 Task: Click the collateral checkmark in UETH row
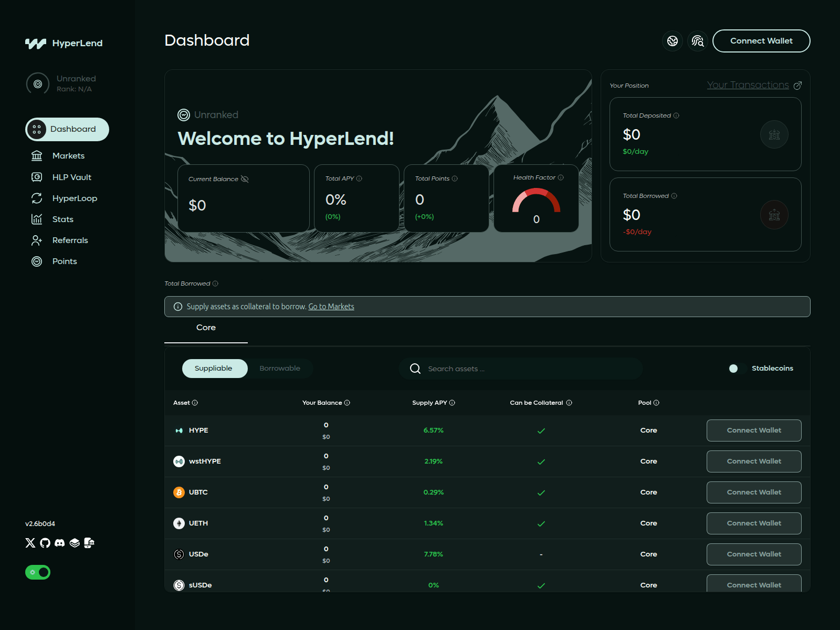tap(541, 524)
